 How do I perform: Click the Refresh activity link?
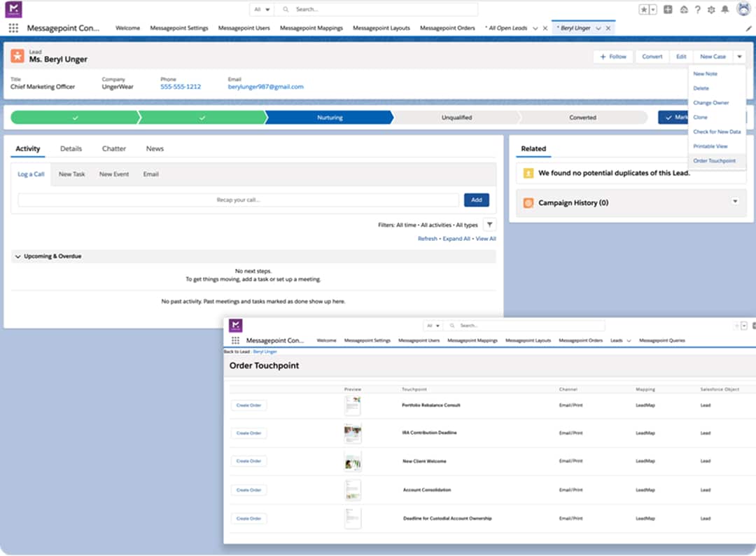pos(427,239)
